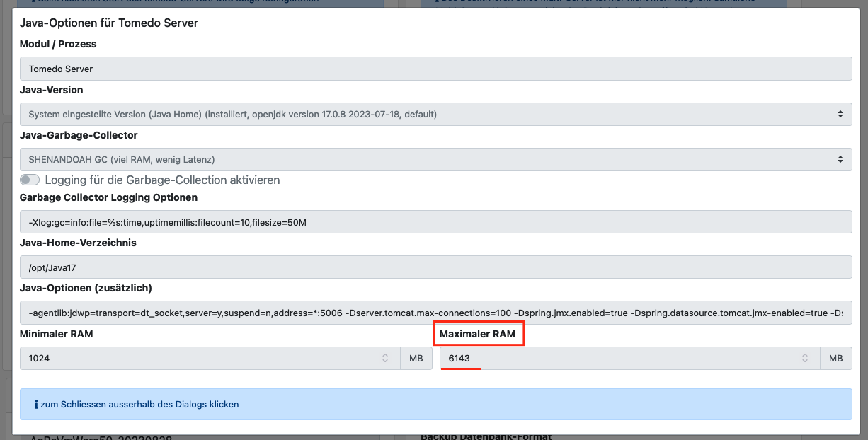868x440 pixels.
Task: Click the "Logging für die Garbage-Collection aktivieren" text
Action: tap(162, 180)
